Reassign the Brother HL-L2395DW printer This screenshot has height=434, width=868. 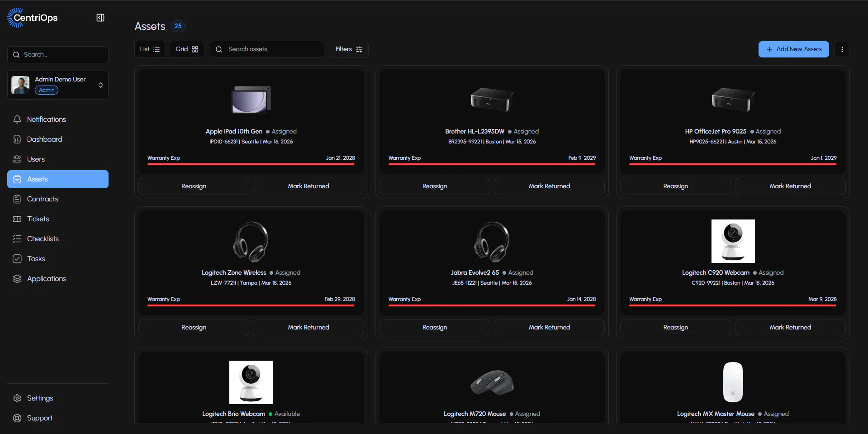pos(435,186)
